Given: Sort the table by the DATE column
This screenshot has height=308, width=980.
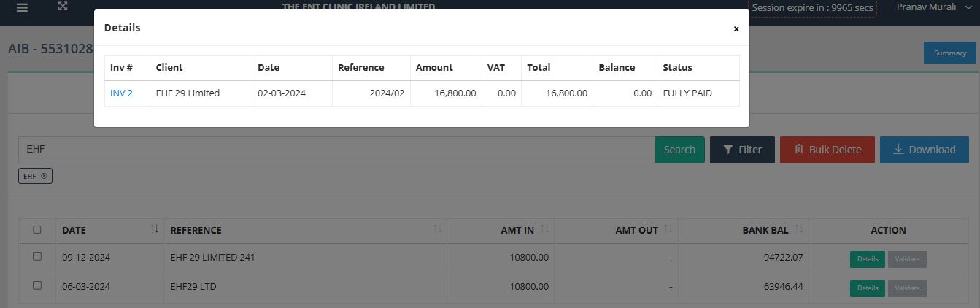Looking at the screenshot, I should click(x=154, y=229).
